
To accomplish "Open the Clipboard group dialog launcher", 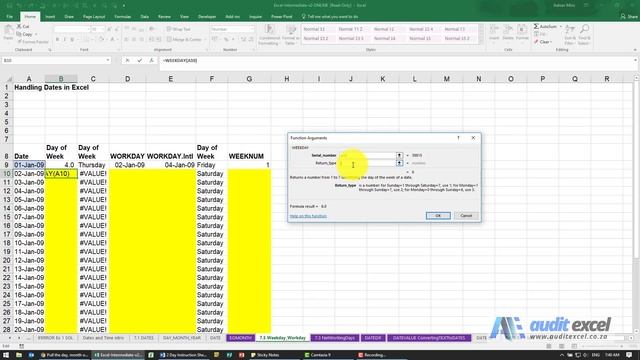I will [x=50, y=50].
